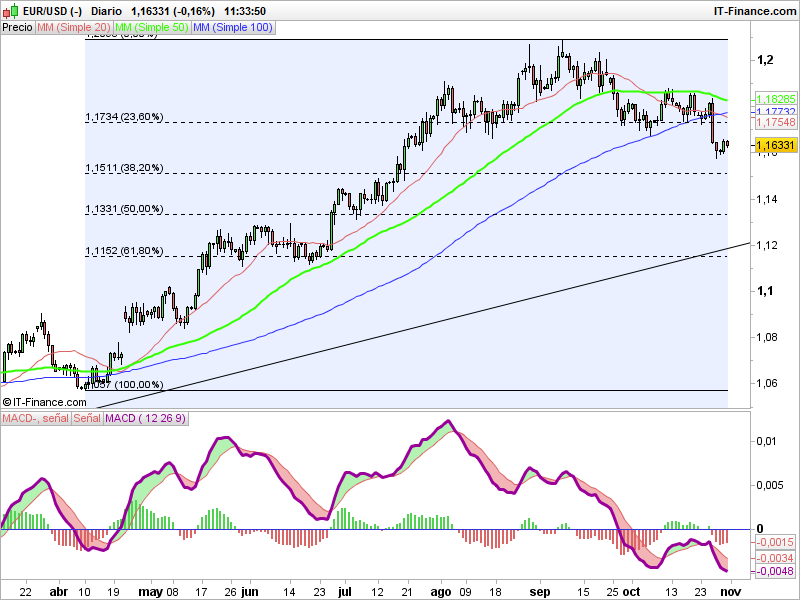Screen dimensions: 800x600
Task: Click the nov month label on time axis
Action: (x=731, y=592)
